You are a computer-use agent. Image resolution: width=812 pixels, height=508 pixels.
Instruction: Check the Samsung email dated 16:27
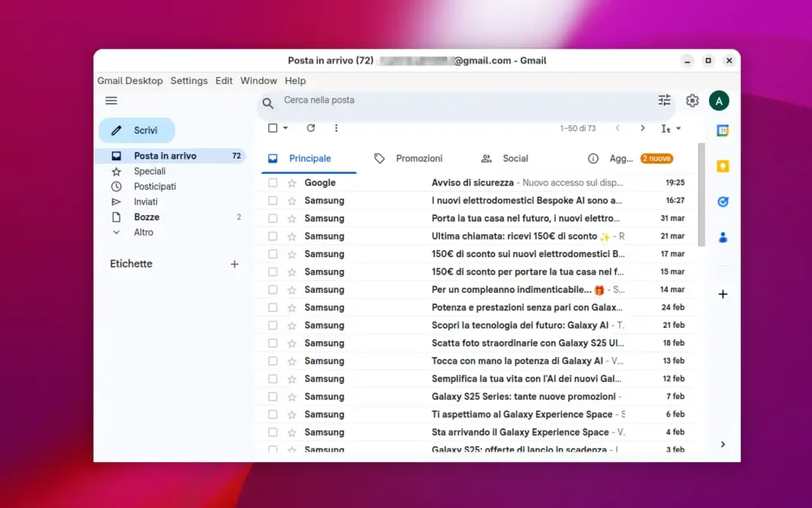(273, 201)
